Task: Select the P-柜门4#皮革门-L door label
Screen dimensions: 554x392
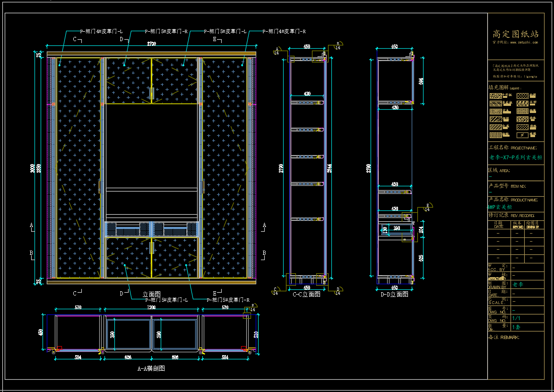Action: 101,31
